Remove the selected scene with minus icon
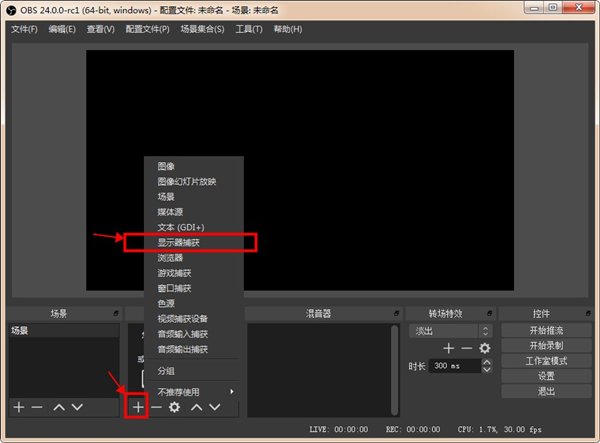600x443 pixels. [x=38, y=407]
